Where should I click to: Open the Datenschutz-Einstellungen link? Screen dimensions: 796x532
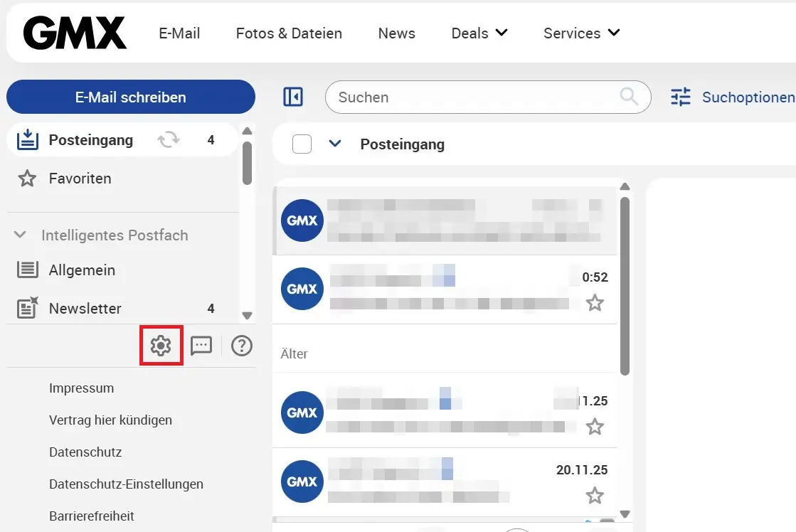click(x=126, y=484)
